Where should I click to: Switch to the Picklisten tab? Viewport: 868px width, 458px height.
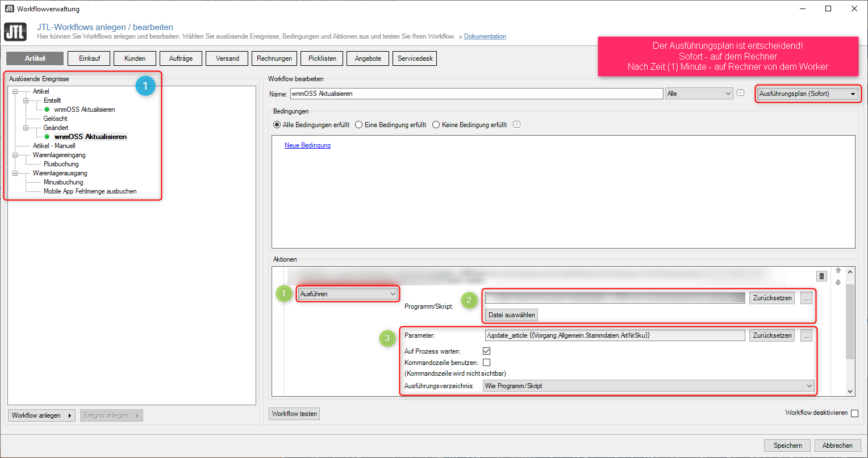point(322,58)
